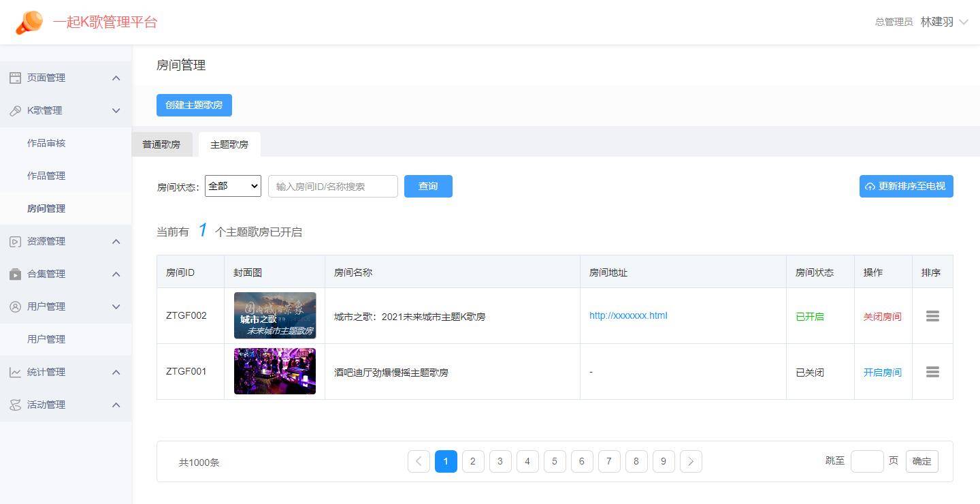Enable room ZTGF001 via 开启房间
The width and height of the screenshot is (980, 504).
pos(882,373)
